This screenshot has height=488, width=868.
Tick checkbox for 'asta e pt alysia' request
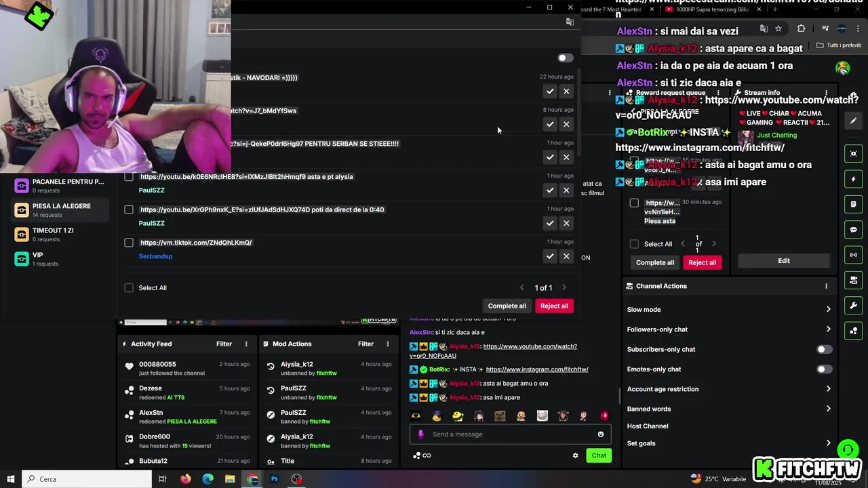(129, 177)
